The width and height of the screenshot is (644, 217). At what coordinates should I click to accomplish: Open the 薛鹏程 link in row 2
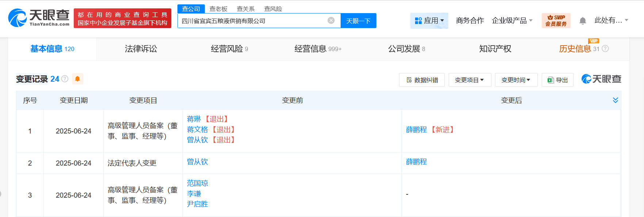point(416,162)
